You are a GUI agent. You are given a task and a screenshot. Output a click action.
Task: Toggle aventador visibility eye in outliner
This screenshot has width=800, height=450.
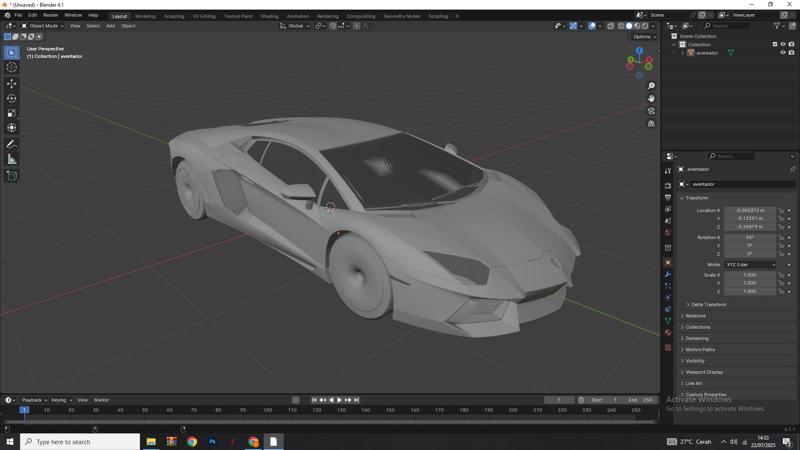783,53
